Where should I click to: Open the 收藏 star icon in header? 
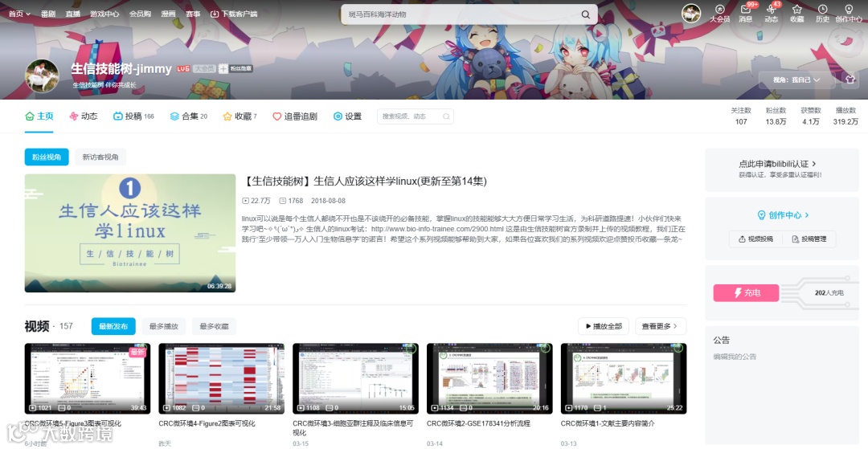(x=796, y=14)
